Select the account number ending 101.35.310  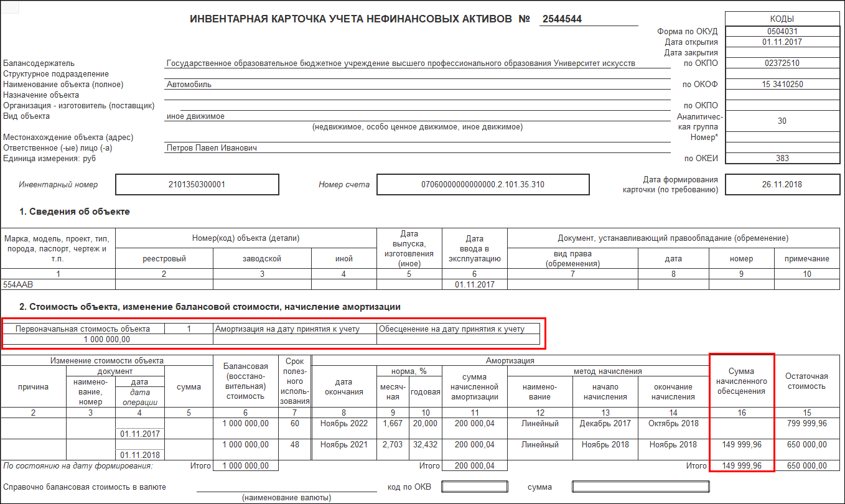coord(483,185)
